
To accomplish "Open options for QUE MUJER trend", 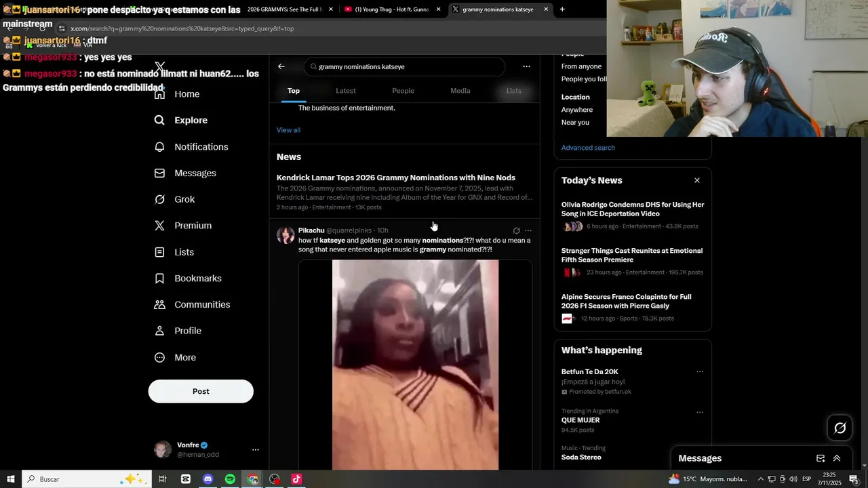I will [700, 412].
